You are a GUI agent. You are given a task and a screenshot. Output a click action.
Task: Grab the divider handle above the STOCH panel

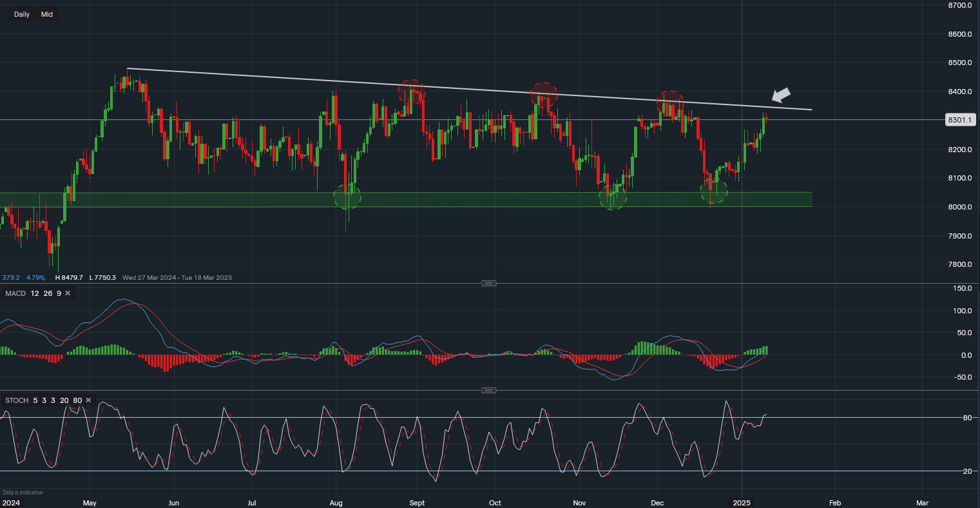point(489,390)
